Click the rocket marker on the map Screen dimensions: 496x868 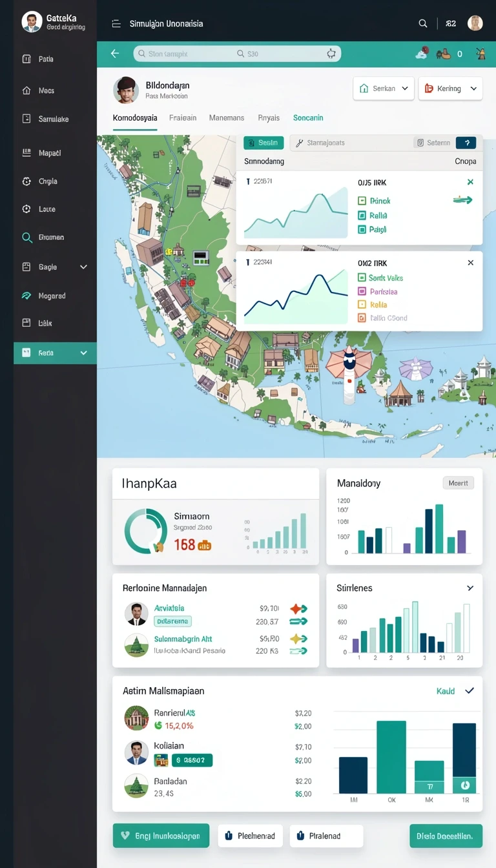click(349, 376)
